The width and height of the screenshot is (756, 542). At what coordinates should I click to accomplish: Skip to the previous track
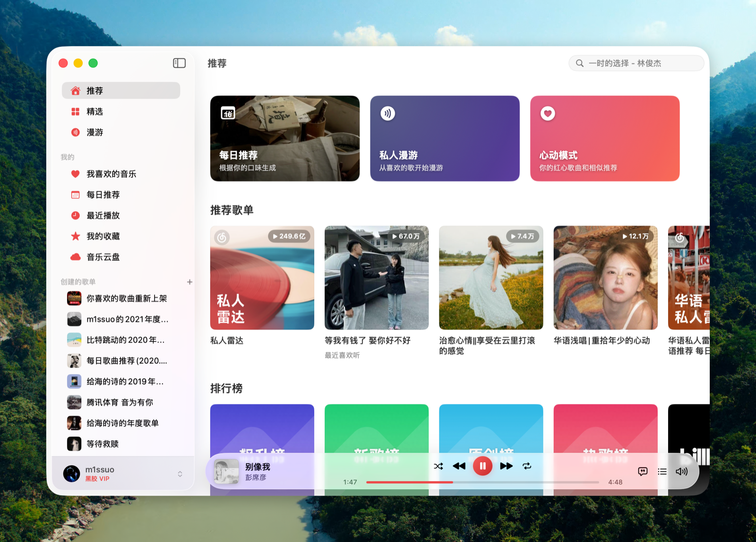[x=459, y=466]
